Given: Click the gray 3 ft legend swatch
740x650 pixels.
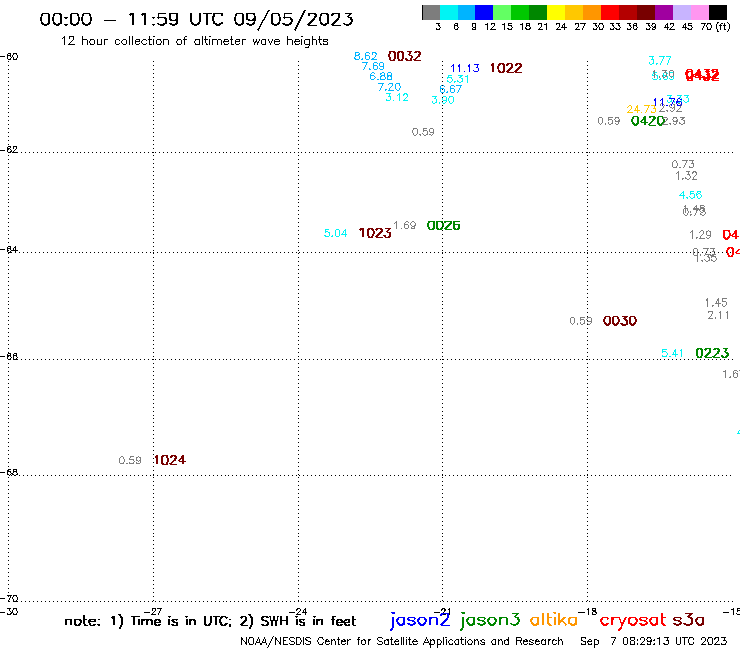Looking at the screenshot, I should pyautogui.click(x=431, y=12).
